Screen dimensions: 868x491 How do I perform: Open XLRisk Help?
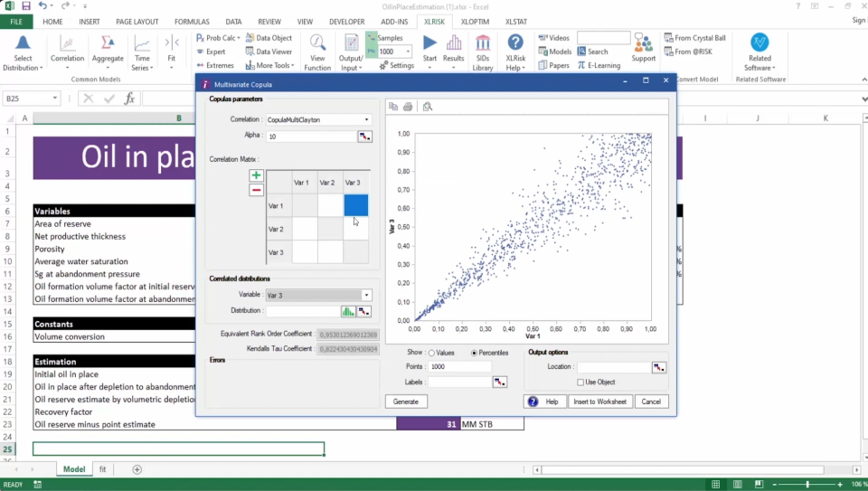pos(515,53)
